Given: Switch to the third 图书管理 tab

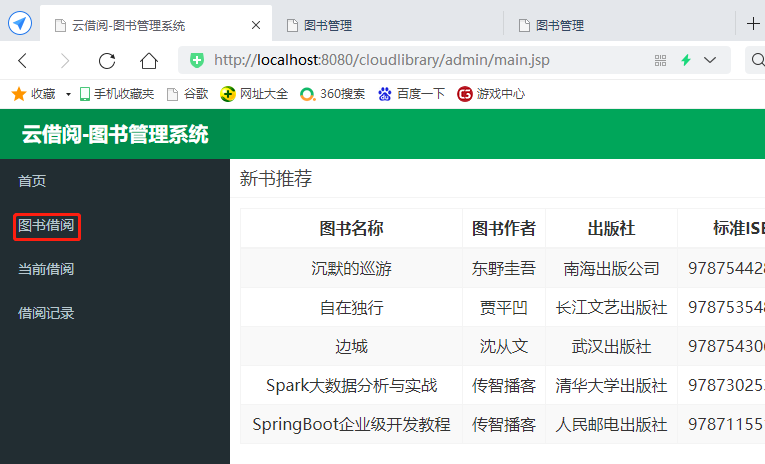Looking at the screenshot, I should [x=619, y=25].
